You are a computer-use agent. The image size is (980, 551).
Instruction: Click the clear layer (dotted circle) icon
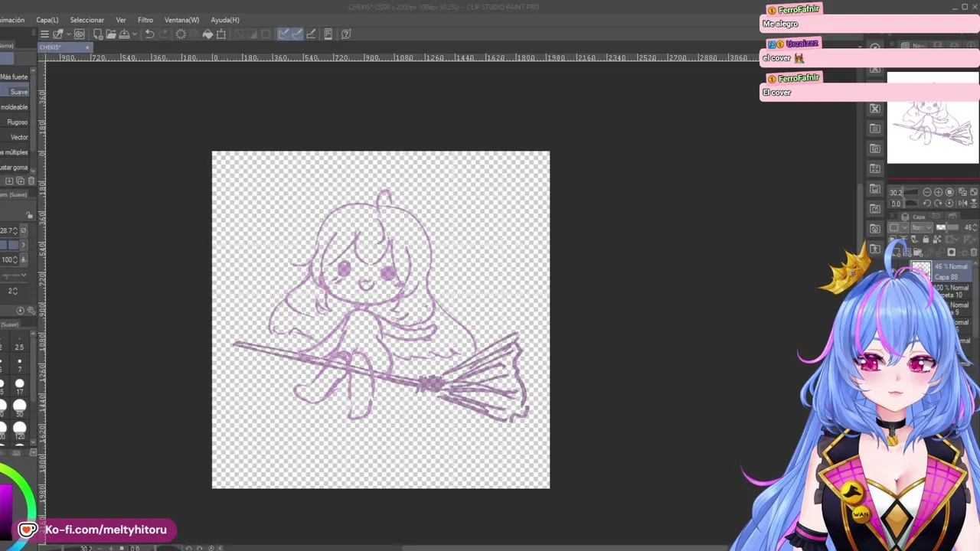181,34
